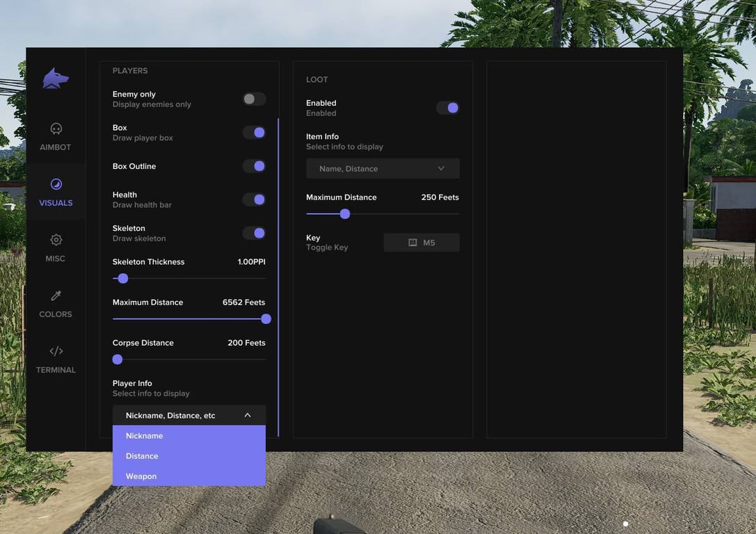Click the Colors eyedropper icon
This screenshot has height=534, width=756.
tap(56, 296)
